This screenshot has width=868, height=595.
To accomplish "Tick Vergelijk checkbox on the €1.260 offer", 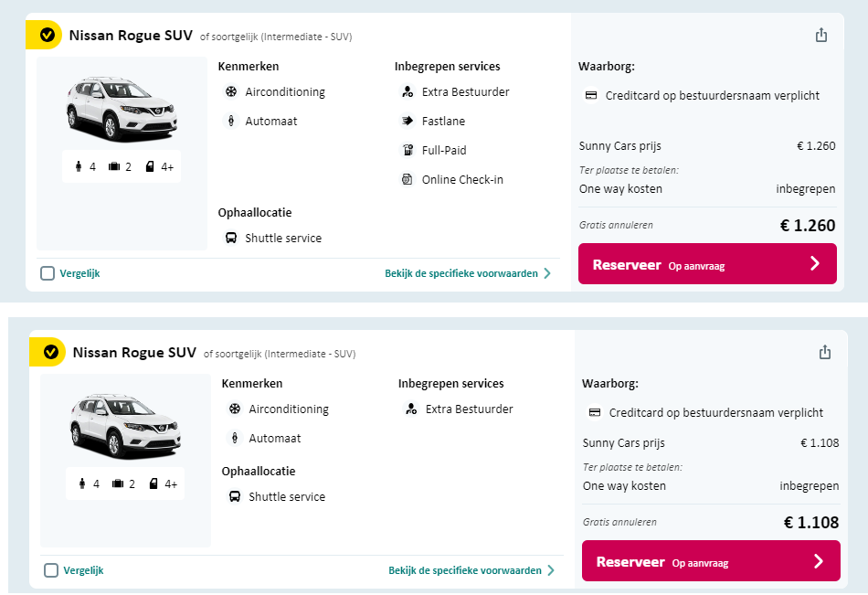I will (x=48, y=273).
